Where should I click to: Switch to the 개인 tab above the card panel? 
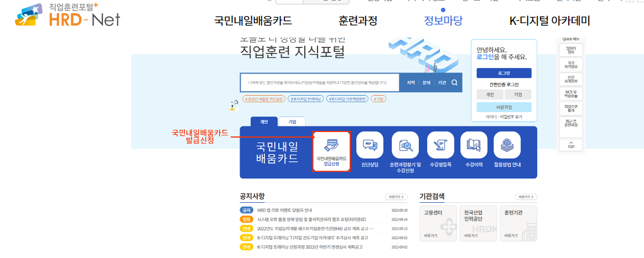[x=264, y=122]
